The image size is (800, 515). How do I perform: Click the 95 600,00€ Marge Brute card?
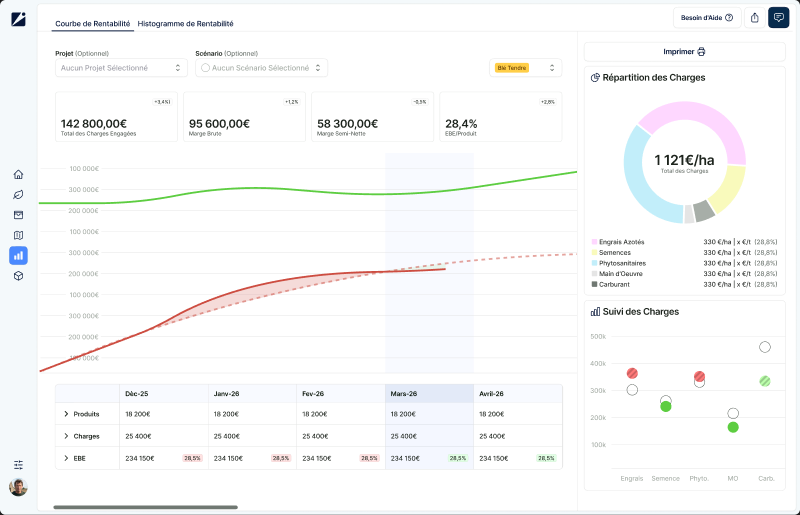coord(244,117)
